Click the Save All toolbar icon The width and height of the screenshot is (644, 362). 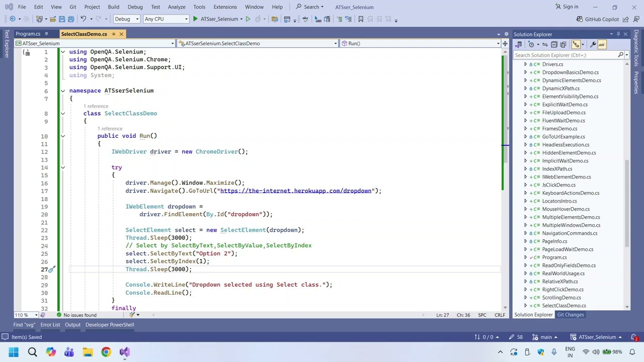pyautogui.click(x=71, y=19)
